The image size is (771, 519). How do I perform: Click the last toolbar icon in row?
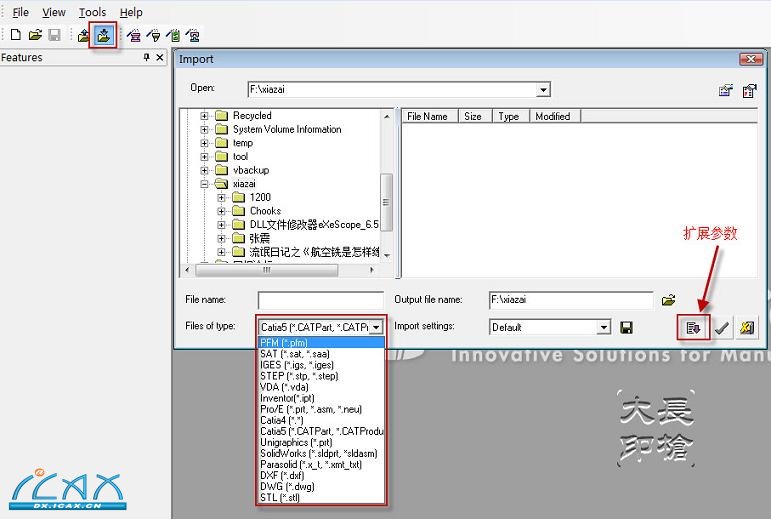point(193,35)
